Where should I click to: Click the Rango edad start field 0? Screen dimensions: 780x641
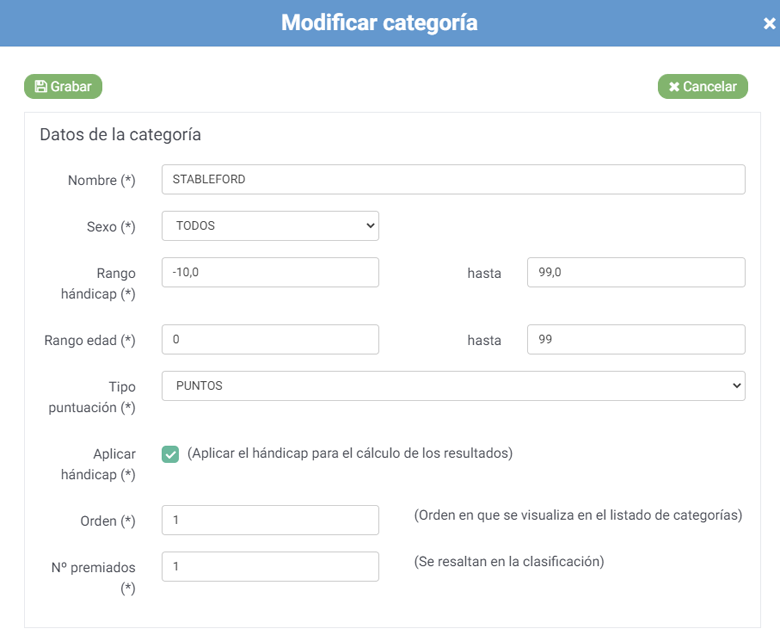(x=270, y=339)
